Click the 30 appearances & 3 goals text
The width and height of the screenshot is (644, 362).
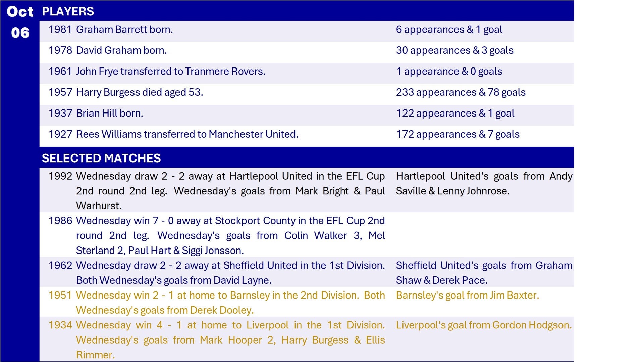pyautogui.click(x=454, y=50)
